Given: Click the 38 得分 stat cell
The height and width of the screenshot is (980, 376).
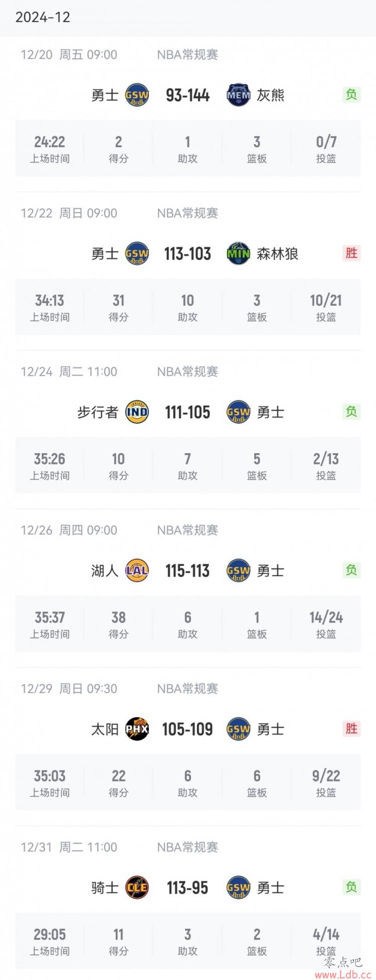Looking at the screenshot, I should (118, 624).
